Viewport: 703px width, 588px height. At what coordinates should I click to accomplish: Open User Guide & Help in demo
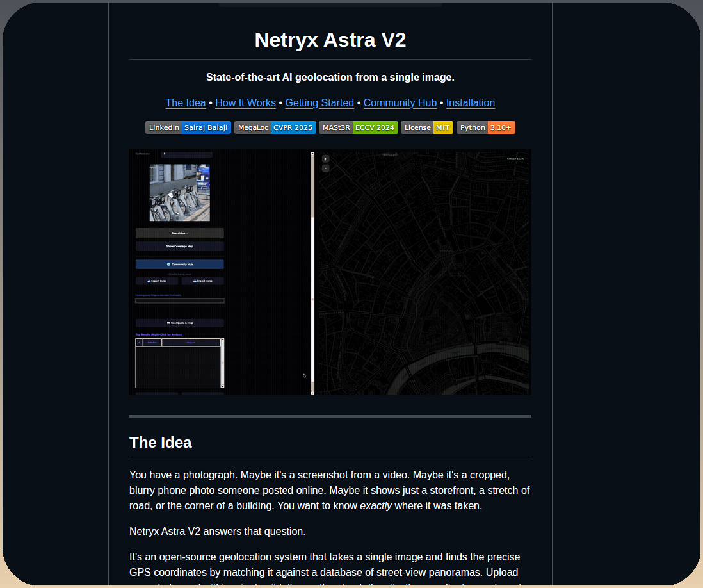click(179, 323)
